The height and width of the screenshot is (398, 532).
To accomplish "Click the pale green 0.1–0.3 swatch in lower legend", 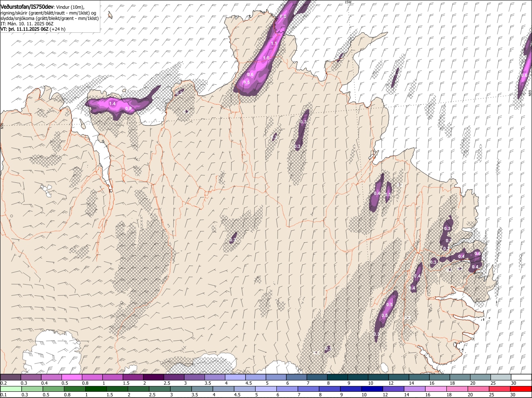I will coord(10,389).
